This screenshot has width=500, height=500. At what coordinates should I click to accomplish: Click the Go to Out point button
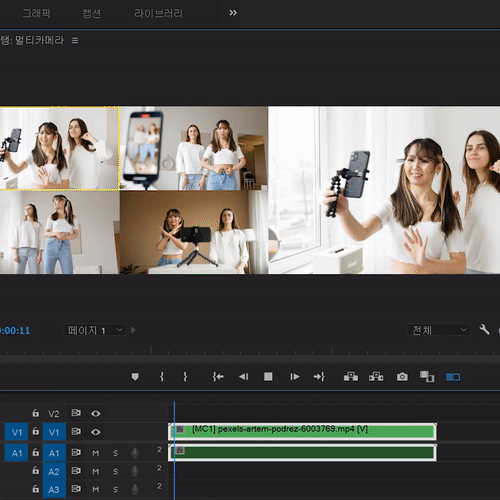coord(319,377)
